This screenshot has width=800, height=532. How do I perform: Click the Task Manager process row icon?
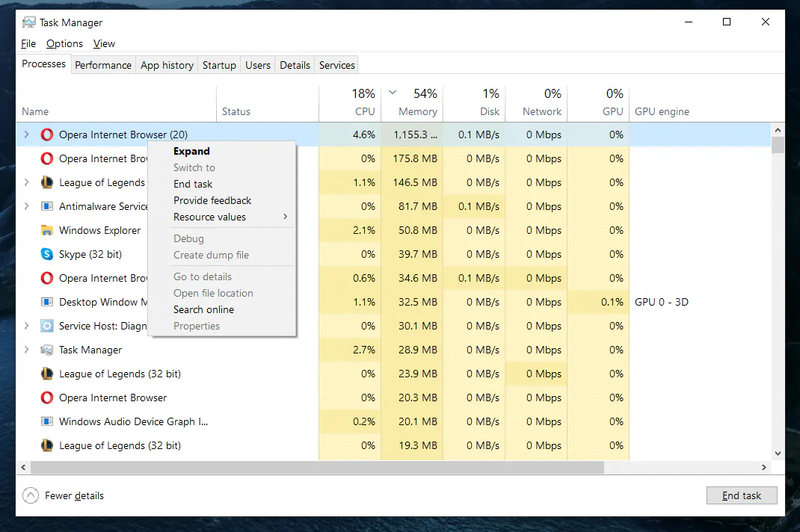coord(47,350)
